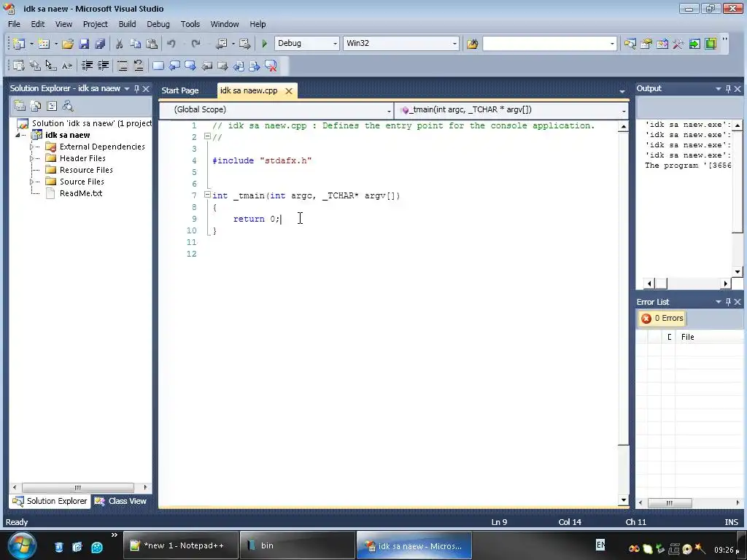Viewport: 747px width, 560px height.
Task: Click the Solution Explorer horizontal scrollbar thumb
Action: click(77, 488)
